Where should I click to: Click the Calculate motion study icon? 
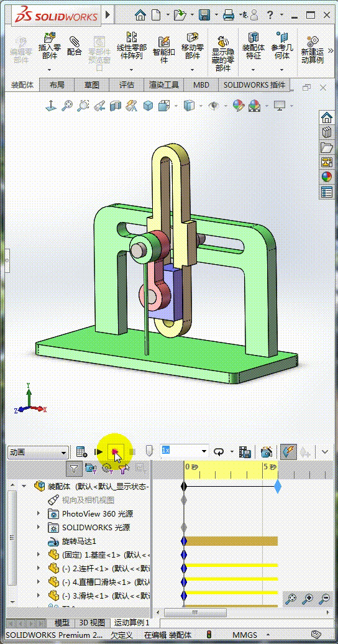click(82, 452)
